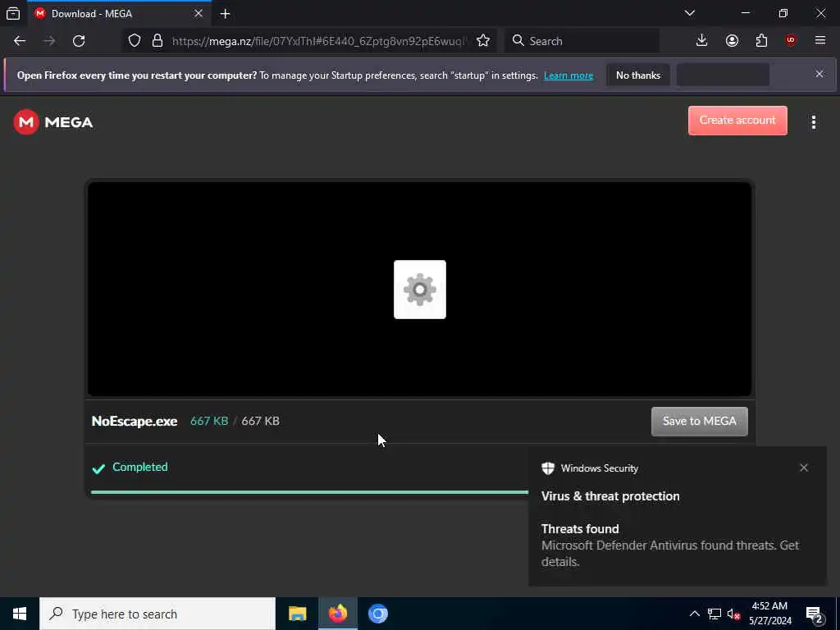Open MEGA three-dot options menu

(813, 122)
